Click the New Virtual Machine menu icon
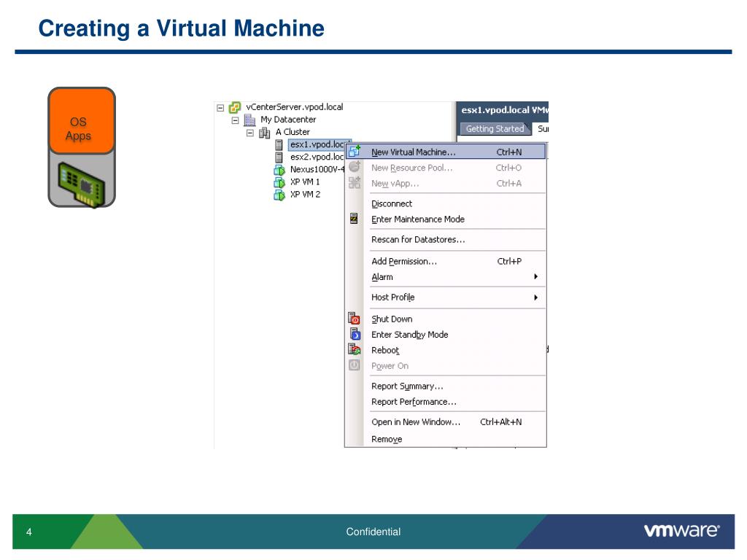747x560 pixels. pos(354,152)
